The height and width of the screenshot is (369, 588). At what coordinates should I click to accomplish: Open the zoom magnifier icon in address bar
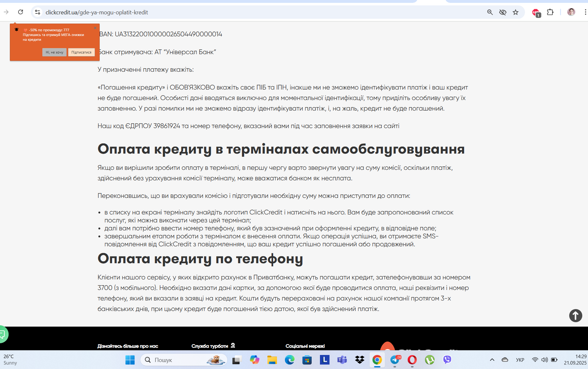click(x=490, y=12)
